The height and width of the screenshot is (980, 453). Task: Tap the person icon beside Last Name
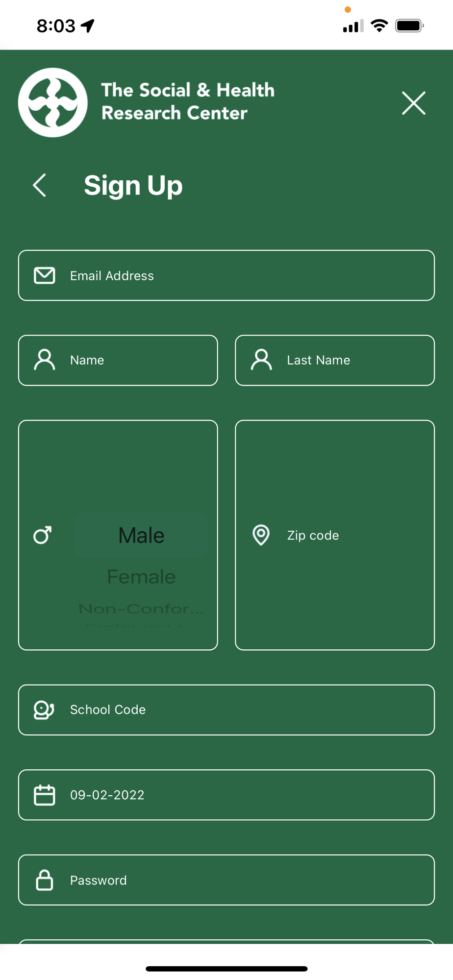pyautogui.click(x=261, y=360)
